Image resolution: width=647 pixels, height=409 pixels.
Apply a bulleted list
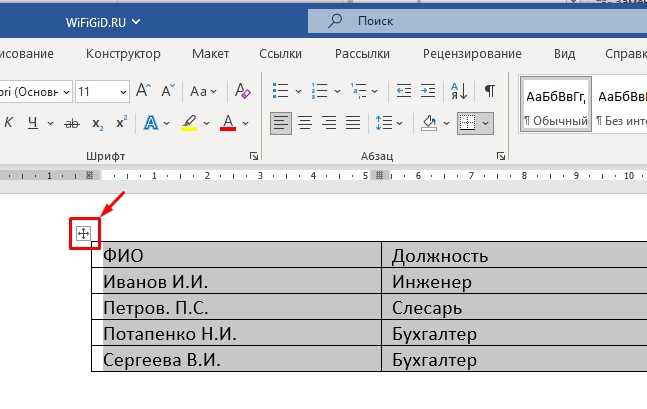tap(281, 91)
